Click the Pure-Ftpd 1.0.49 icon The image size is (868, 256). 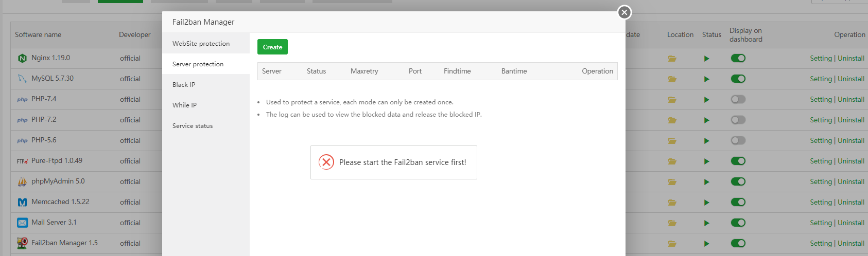tap(22, 161)
